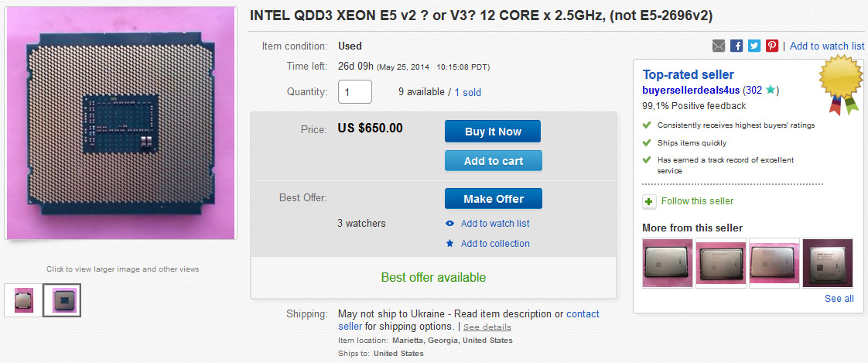Screen dimensions: 868x363
Task: Click the eye icon beside Add to watch list
Action: (450, 224)
